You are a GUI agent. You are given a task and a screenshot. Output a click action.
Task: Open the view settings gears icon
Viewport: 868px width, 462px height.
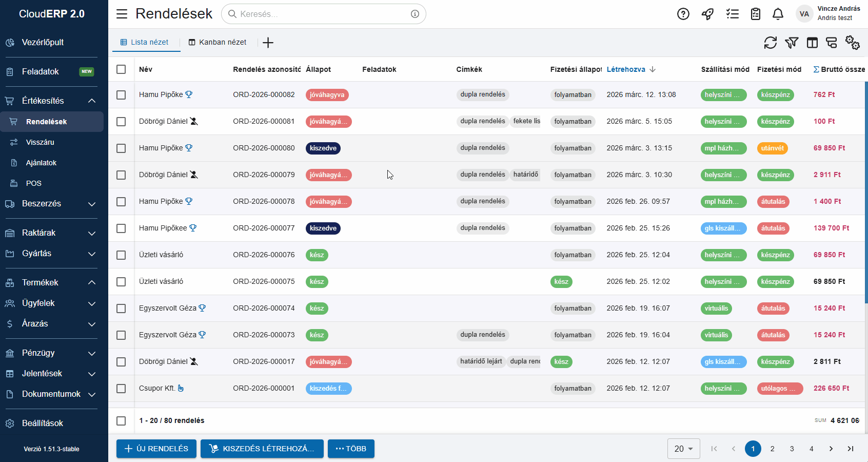tap(852, 43)
